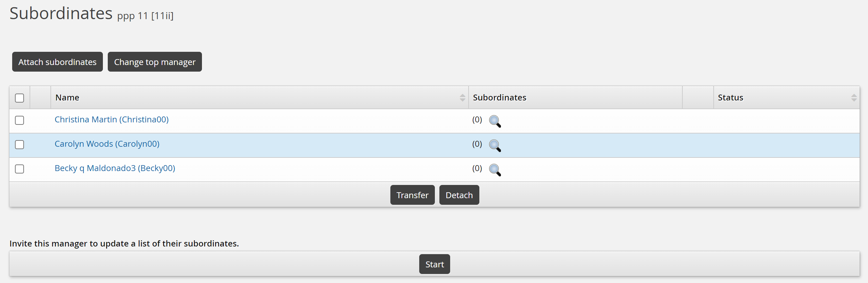Image resolution: width=868 pixels, height=283 pixels.
Task: Hit the Transfer button
Action: (412, 195)
